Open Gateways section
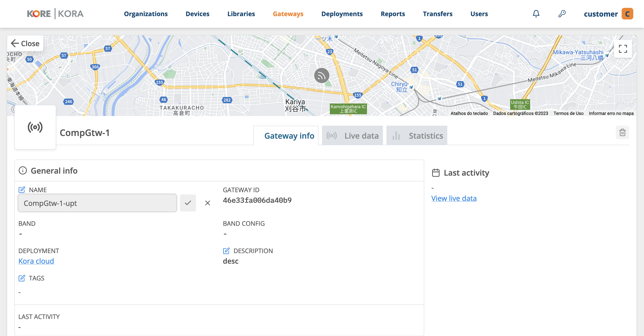 [x=288, y=14]
